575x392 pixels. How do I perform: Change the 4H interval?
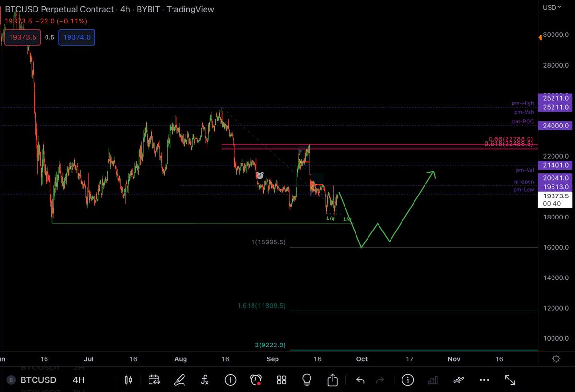79,380
